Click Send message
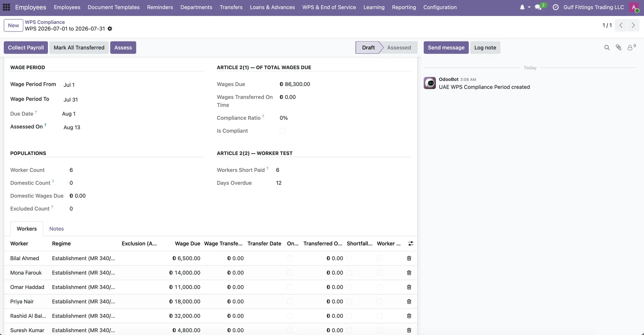The image size is (644, 335). point(446,48)
